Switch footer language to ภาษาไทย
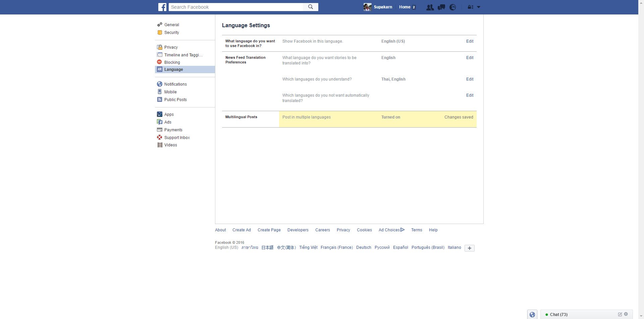 [x=250, y=247]
